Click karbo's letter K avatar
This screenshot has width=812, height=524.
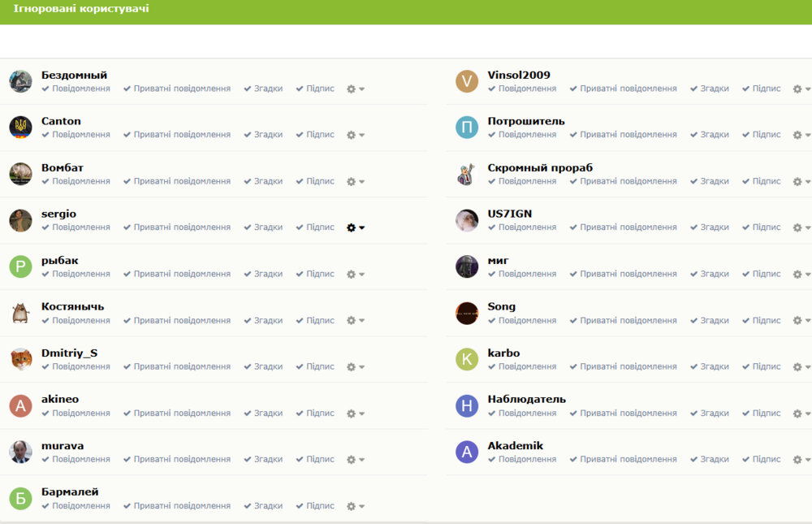[467, 359]
